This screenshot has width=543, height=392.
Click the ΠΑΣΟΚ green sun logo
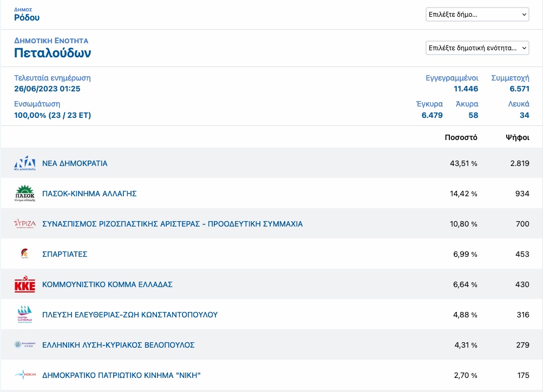(x=24, y=194)
